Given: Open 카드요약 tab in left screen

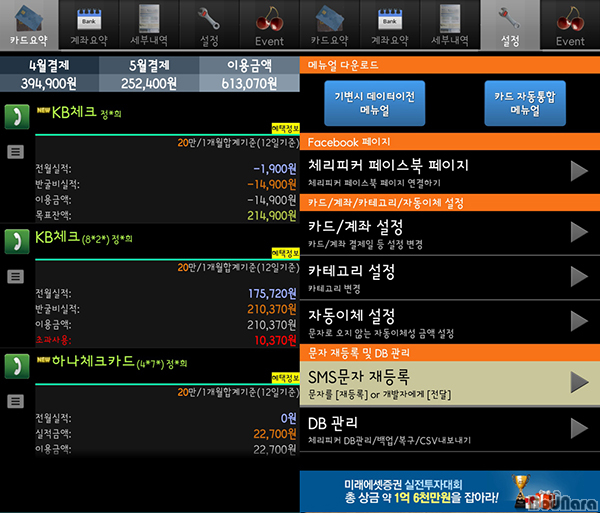Looking at the screenshot, I should tap(29, 25).
